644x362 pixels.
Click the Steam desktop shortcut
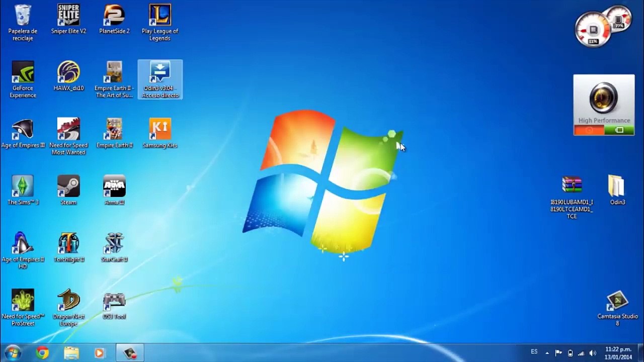[x=68, y=191]
